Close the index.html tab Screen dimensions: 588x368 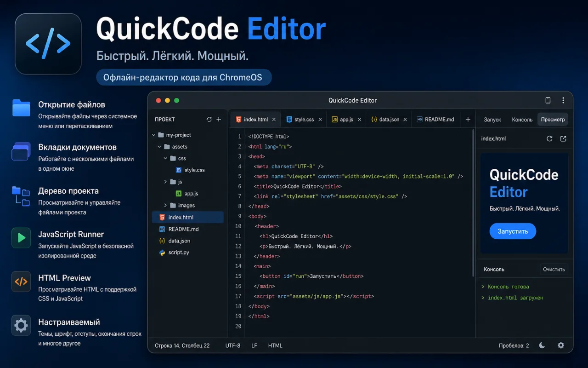[x=274, y=120]
